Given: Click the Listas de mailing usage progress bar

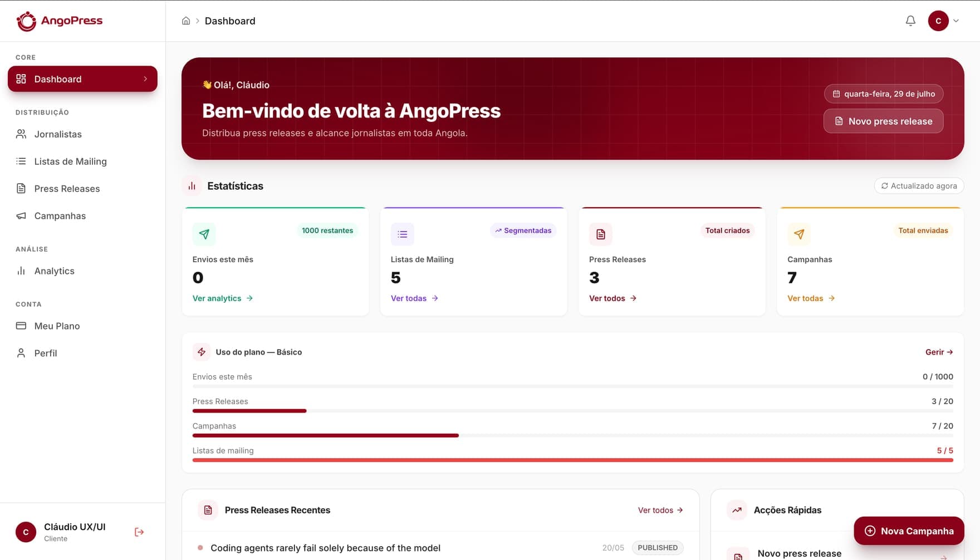Looking at the screenshot, I should [x=573, y=460].
